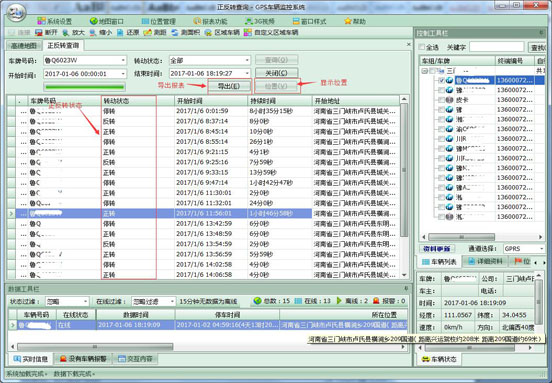This screenshot has width=552, height=383.
Task: Click the results table vertical scrollbar
Action: coord(404,187)
